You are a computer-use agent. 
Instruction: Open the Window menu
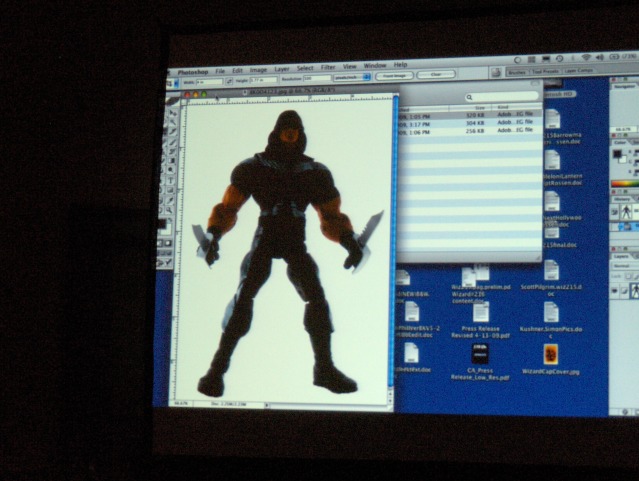(x=375, y=66)
